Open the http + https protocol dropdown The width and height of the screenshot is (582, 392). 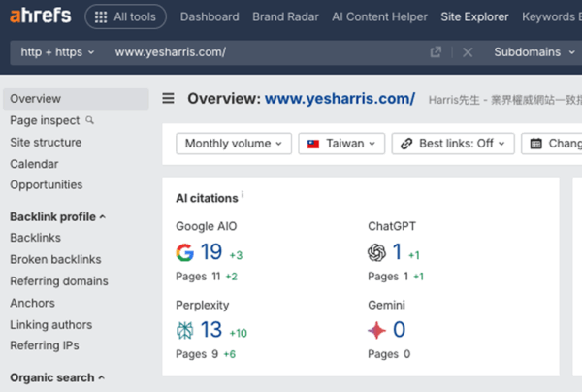[57, 52]
